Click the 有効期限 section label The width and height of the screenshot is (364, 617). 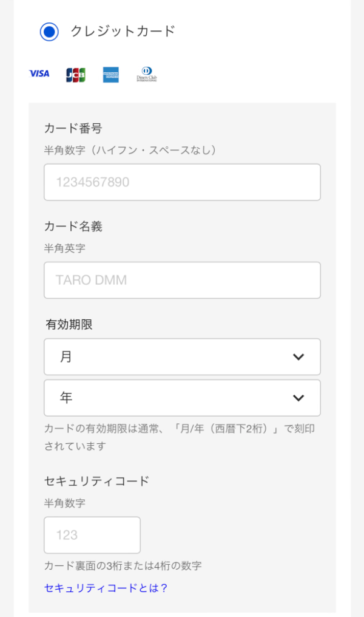point(69,324)
